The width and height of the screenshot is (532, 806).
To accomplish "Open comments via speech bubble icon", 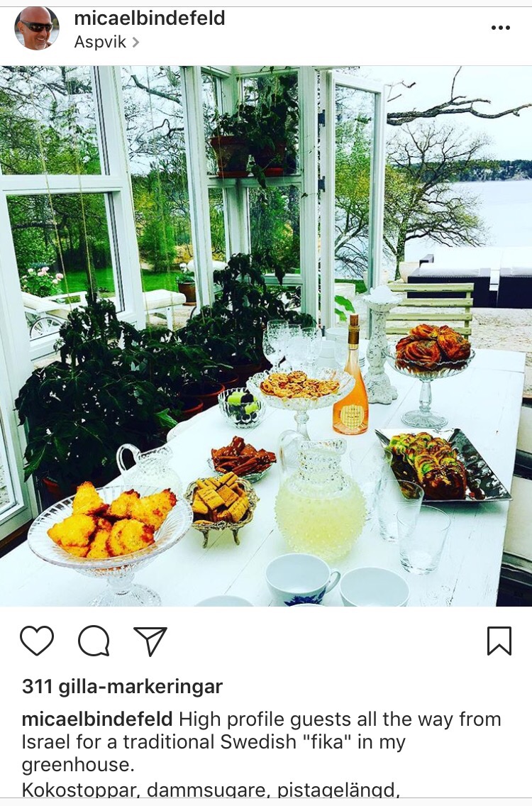I will [x=94, y=641].
